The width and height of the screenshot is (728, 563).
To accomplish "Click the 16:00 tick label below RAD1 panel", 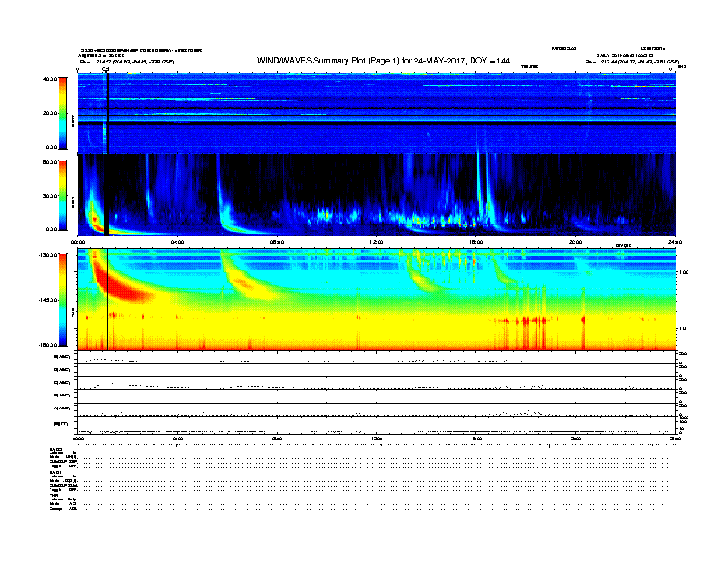I will pos(476,242).
